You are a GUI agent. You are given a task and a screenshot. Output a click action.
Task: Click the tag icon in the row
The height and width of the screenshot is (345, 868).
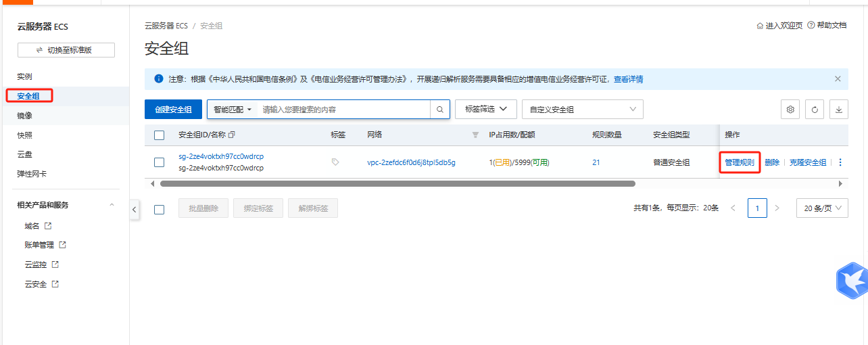335,162
